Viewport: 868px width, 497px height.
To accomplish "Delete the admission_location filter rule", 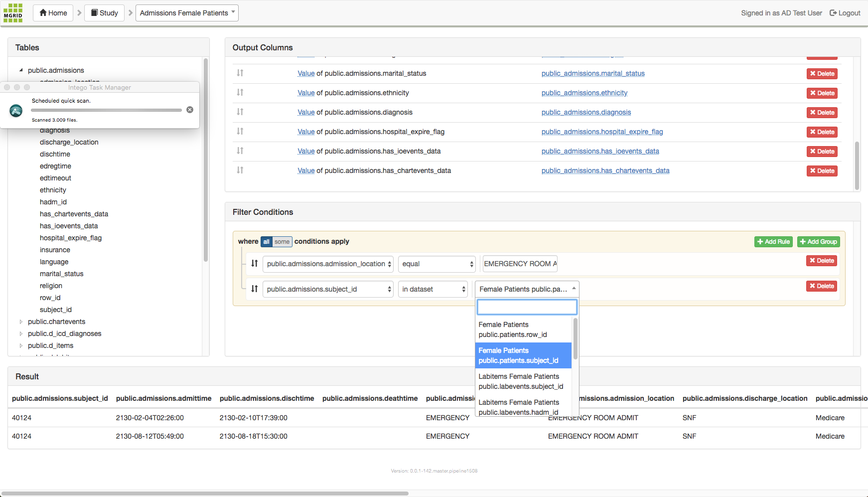I will [822, 261].
